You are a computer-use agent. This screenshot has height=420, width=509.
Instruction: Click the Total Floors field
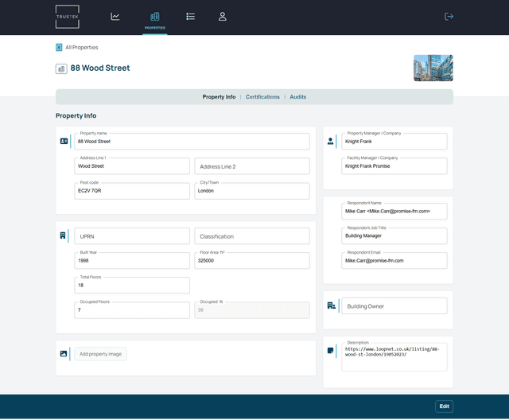tap(132, 286)
